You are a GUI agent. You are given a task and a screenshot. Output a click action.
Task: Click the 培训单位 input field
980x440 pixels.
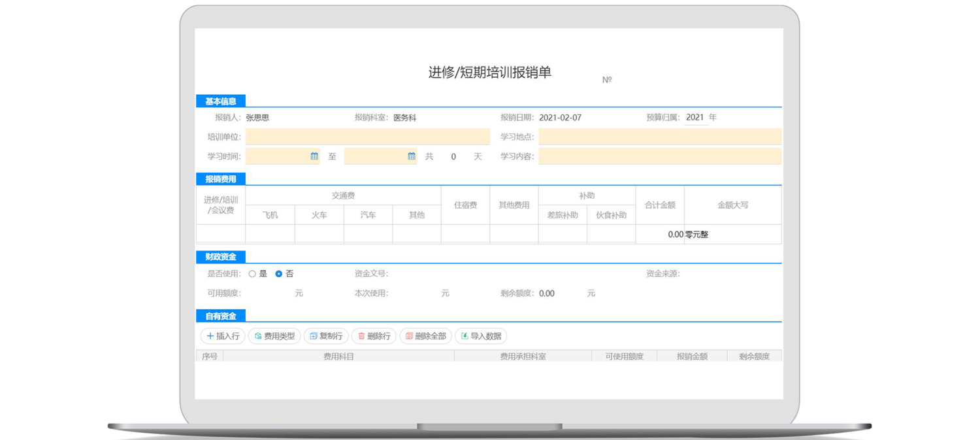click(x=367, y=137)
